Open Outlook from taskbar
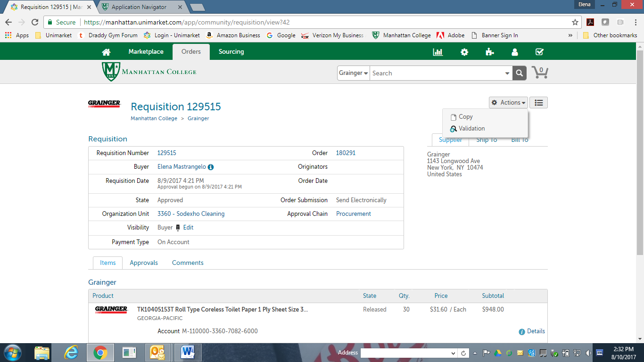The image size is (644, 362). click(x=157, y=353)
